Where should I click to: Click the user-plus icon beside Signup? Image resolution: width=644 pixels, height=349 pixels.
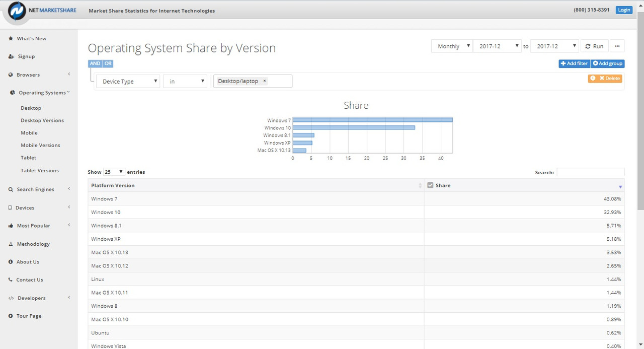(11, 56)
